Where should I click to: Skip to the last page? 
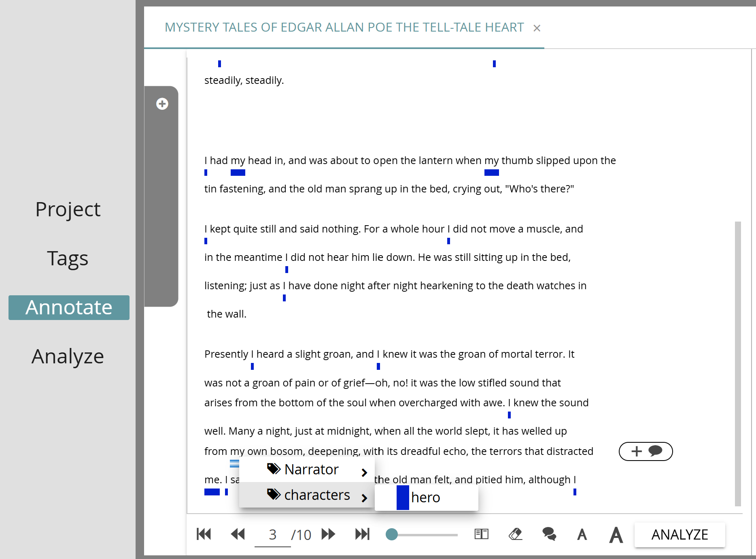point(362,534)
